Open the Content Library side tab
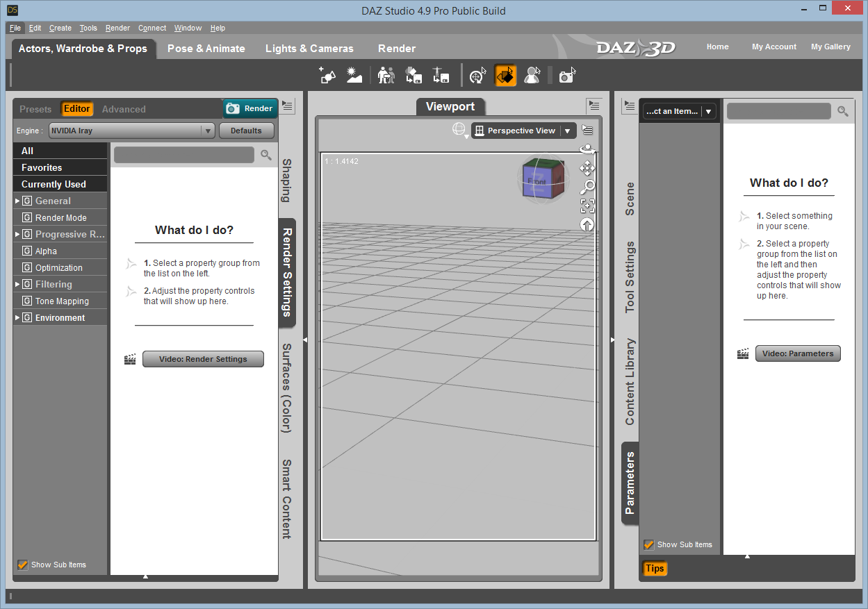 click(x=630, y=382)
